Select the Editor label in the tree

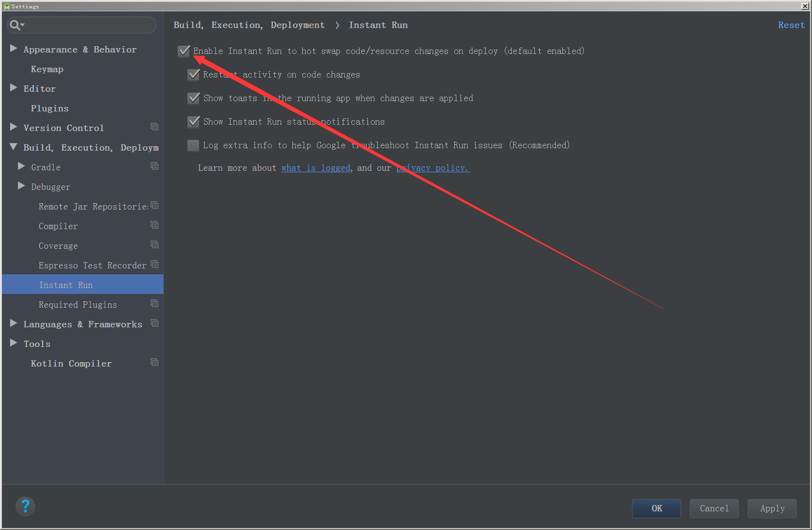coord(40,89)
